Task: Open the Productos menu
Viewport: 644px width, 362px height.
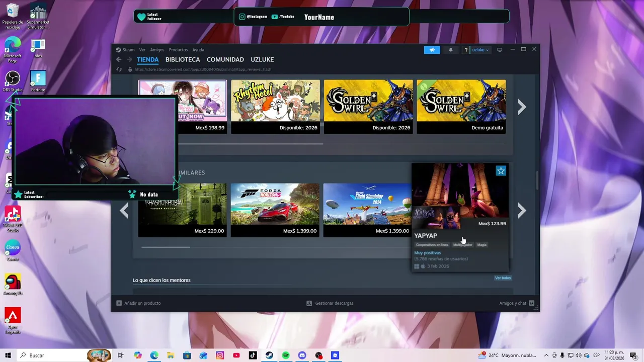Action: point(178,50)
